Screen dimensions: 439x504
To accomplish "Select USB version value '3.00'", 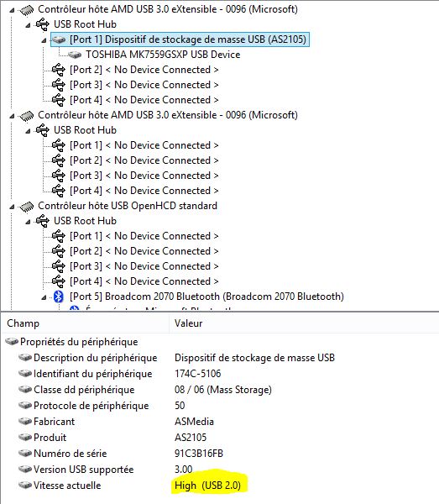I will pos(183,470).
